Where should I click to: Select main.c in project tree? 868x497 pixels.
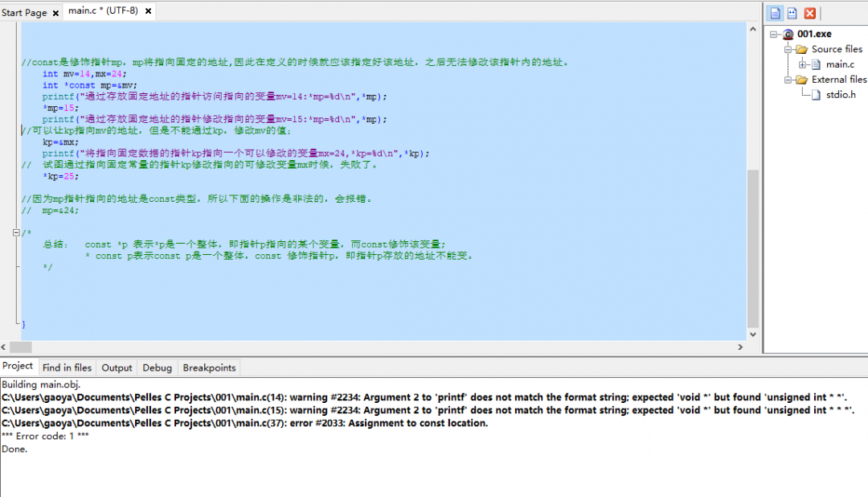point(841,64)
